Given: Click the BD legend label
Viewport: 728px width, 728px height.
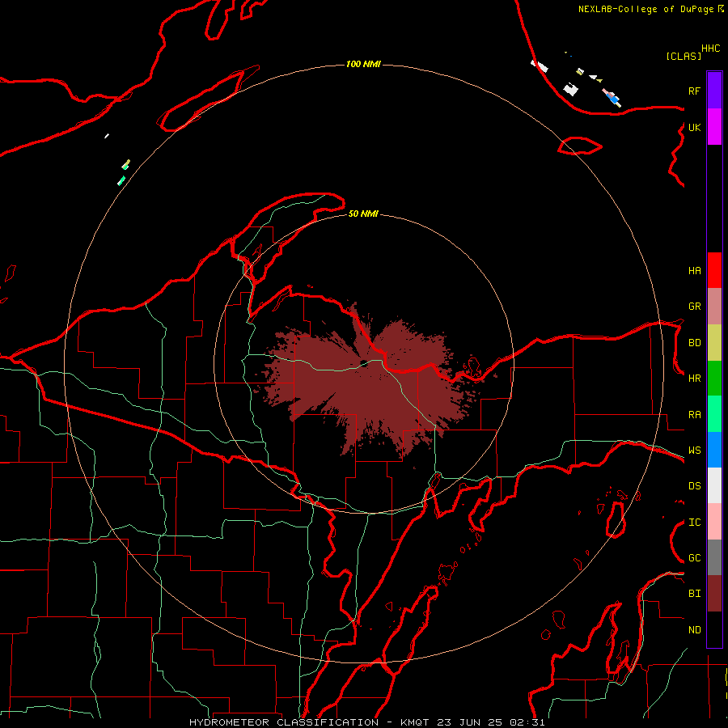Looking at the screenshot, I should (x=694, y=342).
